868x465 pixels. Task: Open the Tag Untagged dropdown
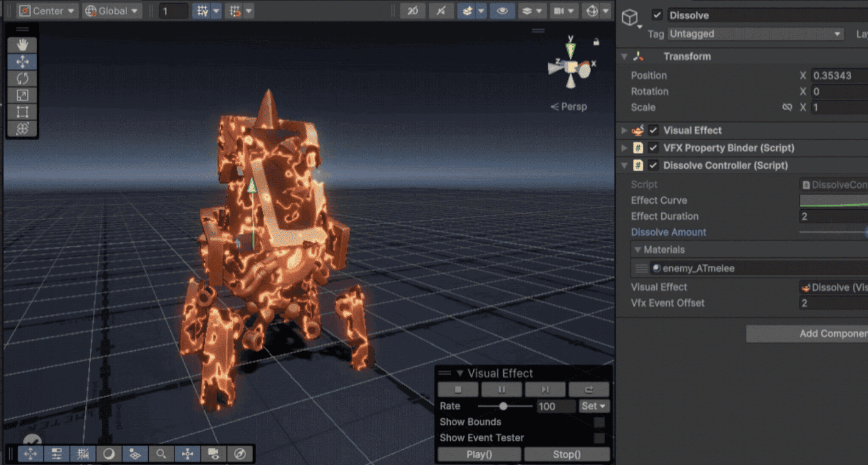click(x=756, y=34)
